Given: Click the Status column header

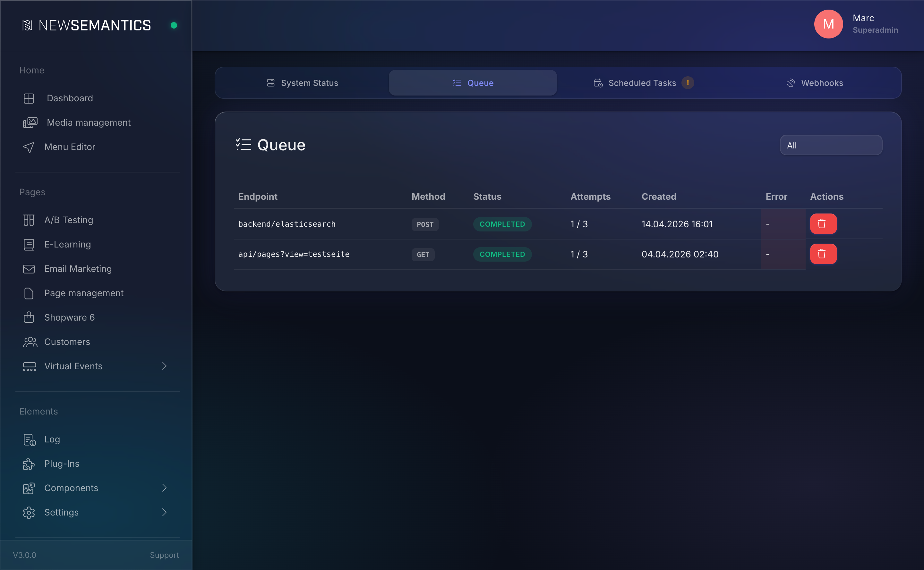Looking at the screenshot, I should pos(487,197).
